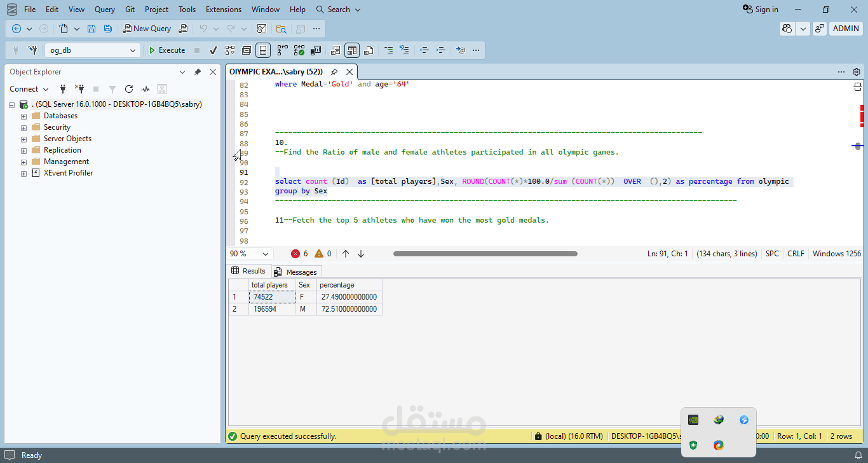Collapse the SQL Server 16.0.1000 node
Image resolution: width=868 pixels, height=463 pixels.
click(x=12, y=104)
